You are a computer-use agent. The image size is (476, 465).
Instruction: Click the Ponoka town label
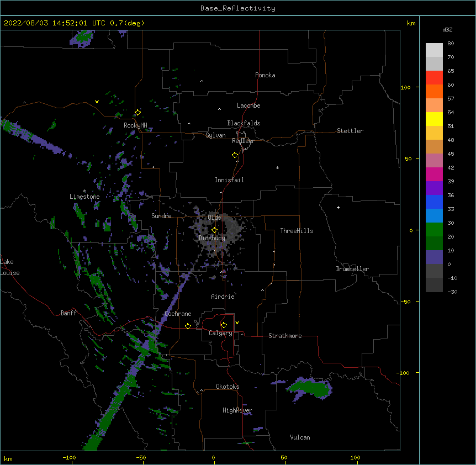tap(265, 75)
